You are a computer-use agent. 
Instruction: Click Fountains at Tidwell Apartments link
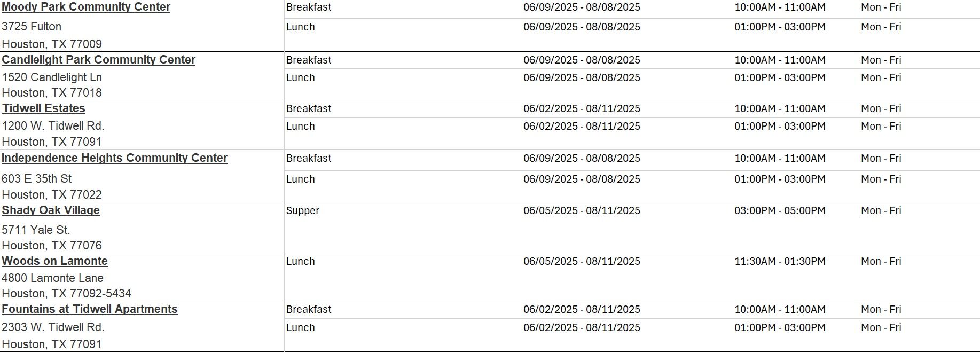point(90,309)
